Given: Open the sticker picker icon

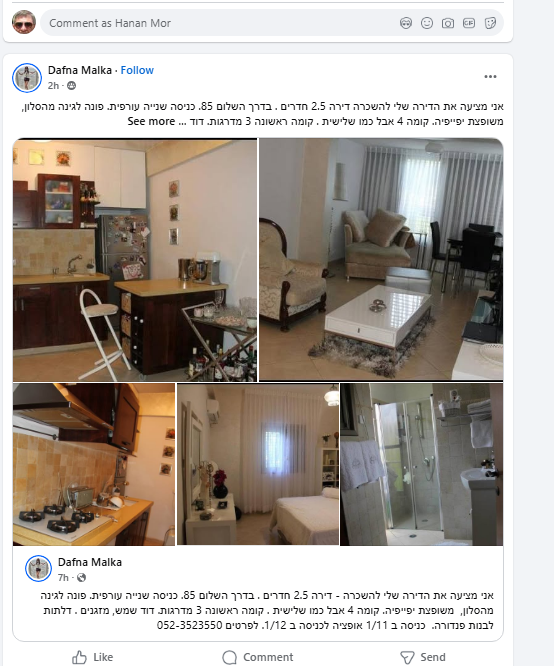Looking at the screenshot, I should 490,23.
